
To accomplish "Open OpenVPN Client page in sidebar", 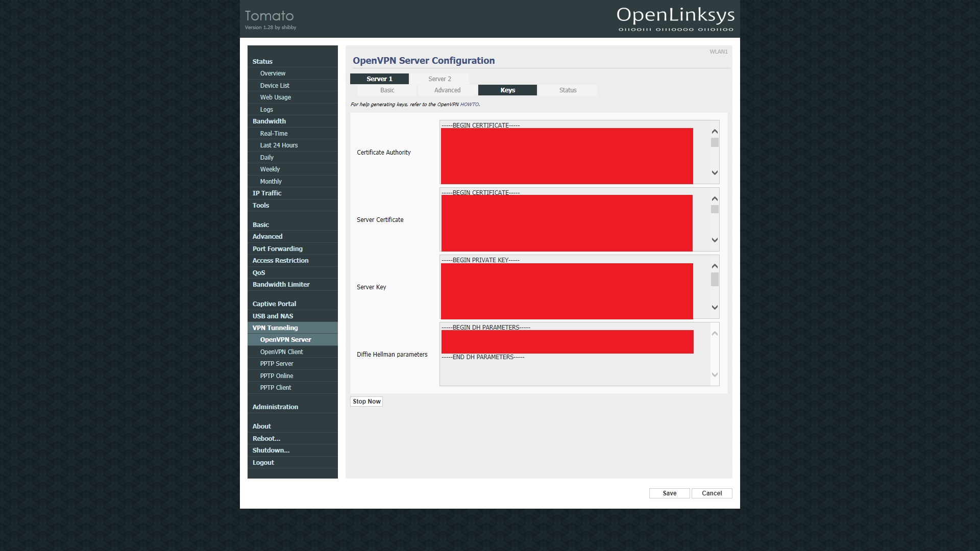I will point(281,352).
